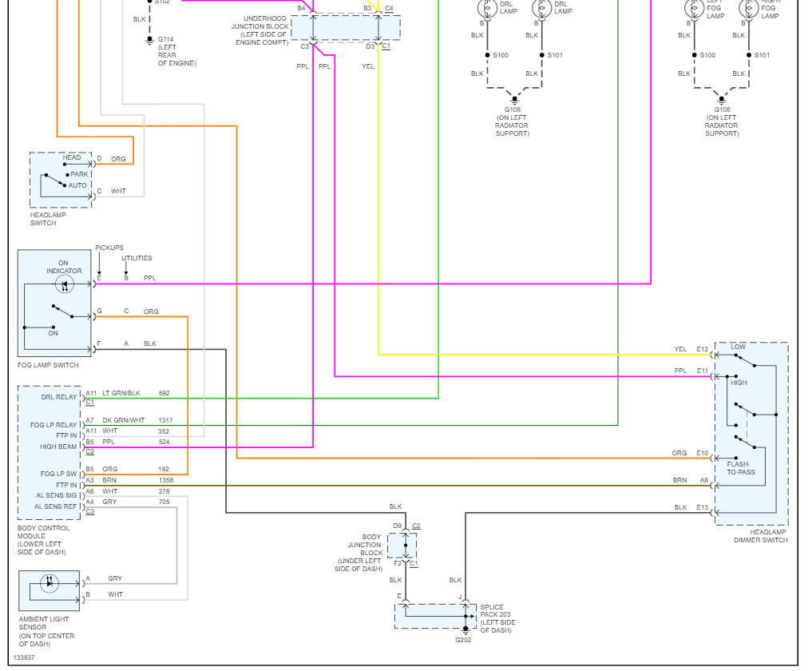812x671 pixels.
Task: Click the FOG LP SW pin label
Action: tap(58, 474)
